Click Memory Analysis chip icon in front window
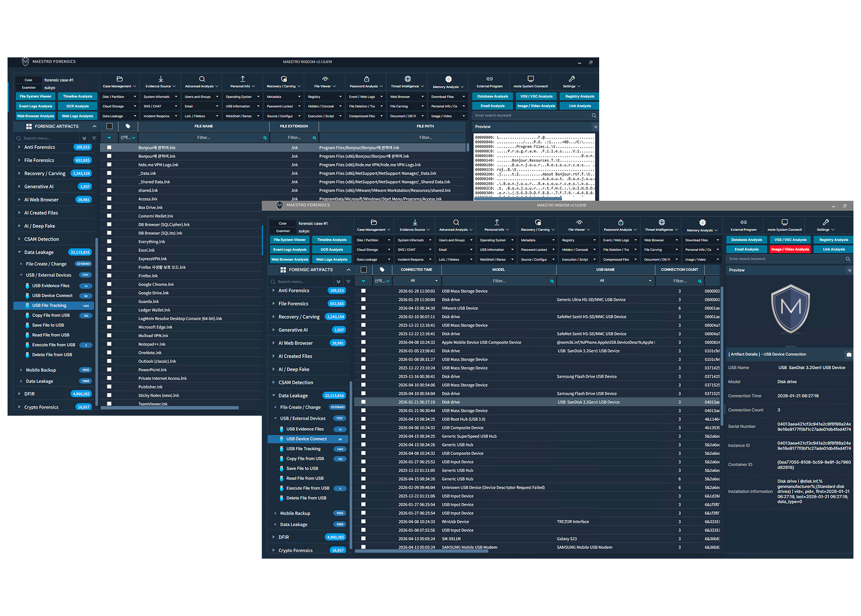The image size is (861, 616). [x=702, y=222]
